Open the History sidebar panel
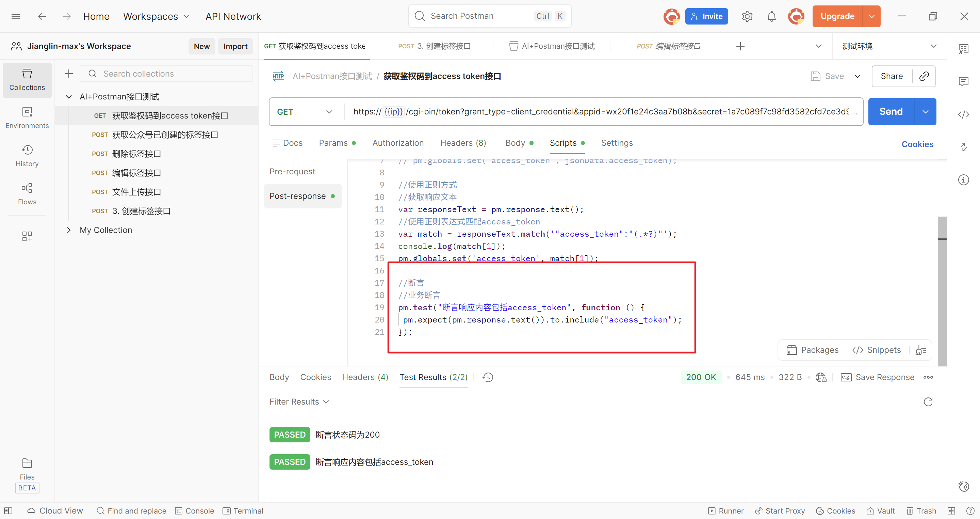The height and width of the screenshot is (519, 980). point(27,156)
